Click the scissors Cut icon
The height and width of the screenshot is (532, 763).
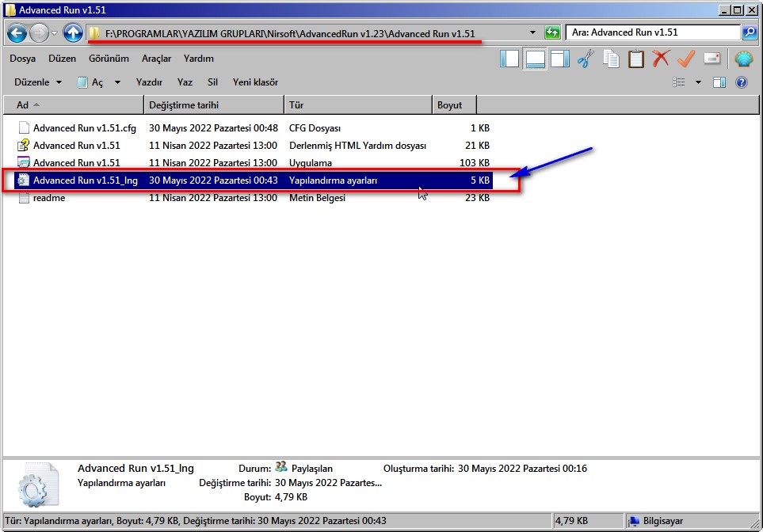pyautogui.click(x=586, y=59)
